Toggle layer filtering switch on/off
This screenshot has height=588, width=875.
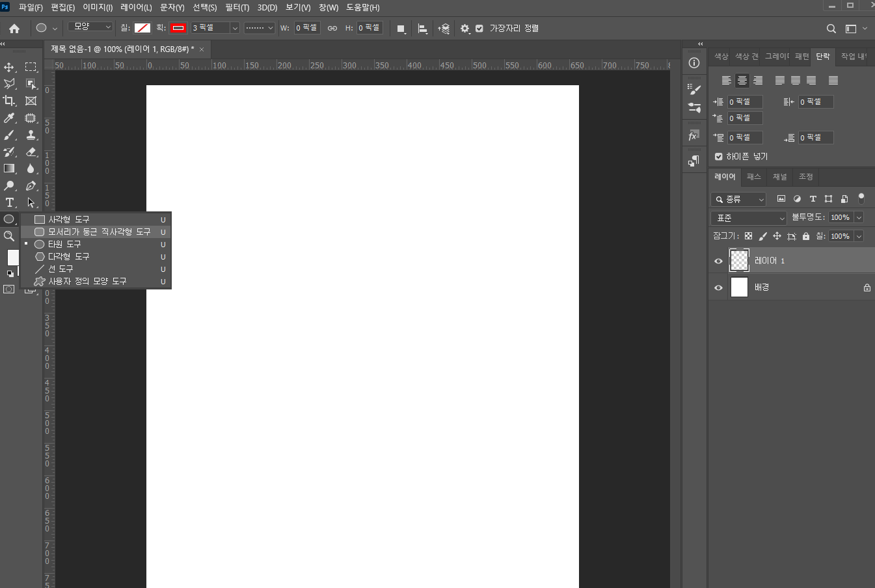tap(861, 198)
